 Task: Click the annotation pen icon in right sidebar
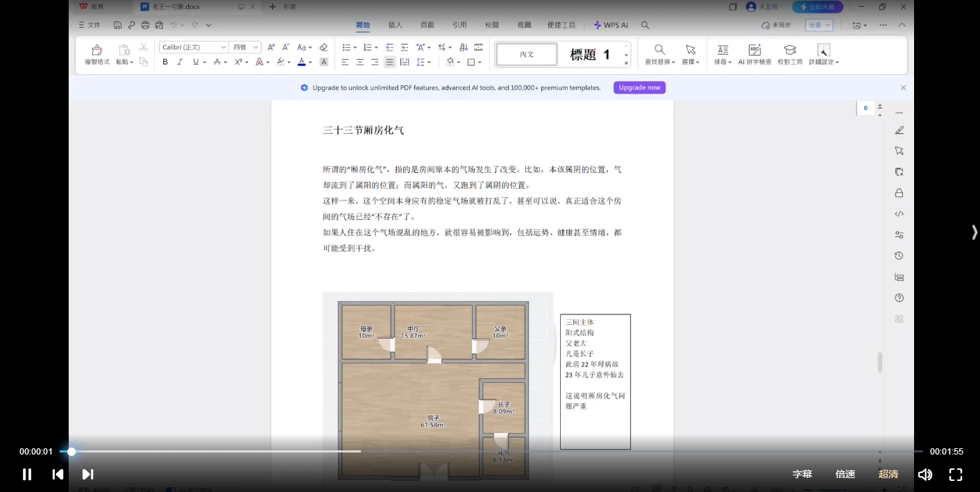click(899, 130)
